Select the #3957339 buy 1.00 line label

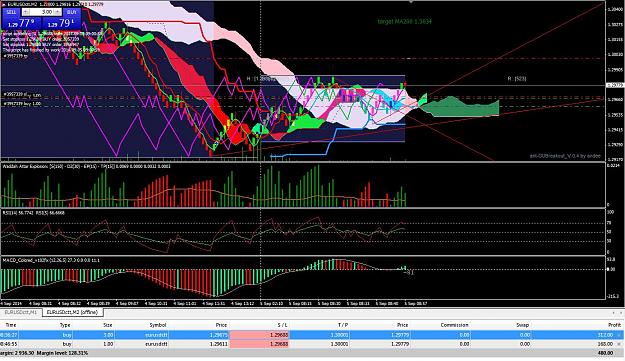coord(22,104)
